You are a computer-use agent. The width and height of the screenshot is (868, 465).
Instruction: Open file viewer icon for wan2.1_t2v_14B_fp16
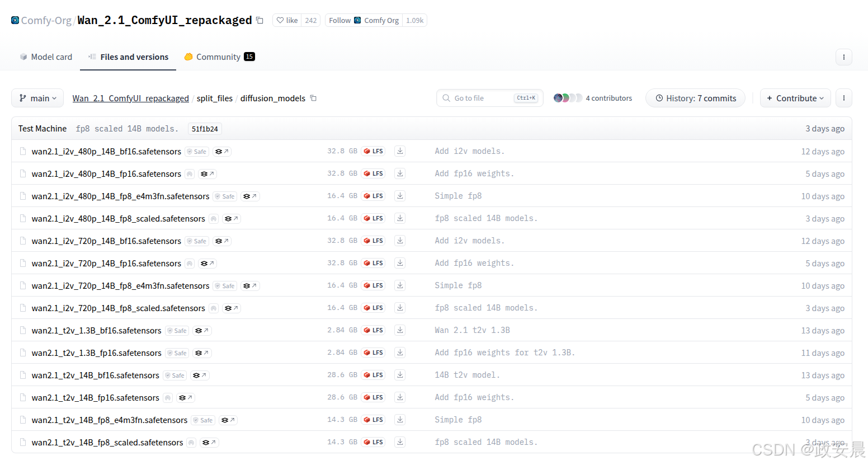point(186,398)
